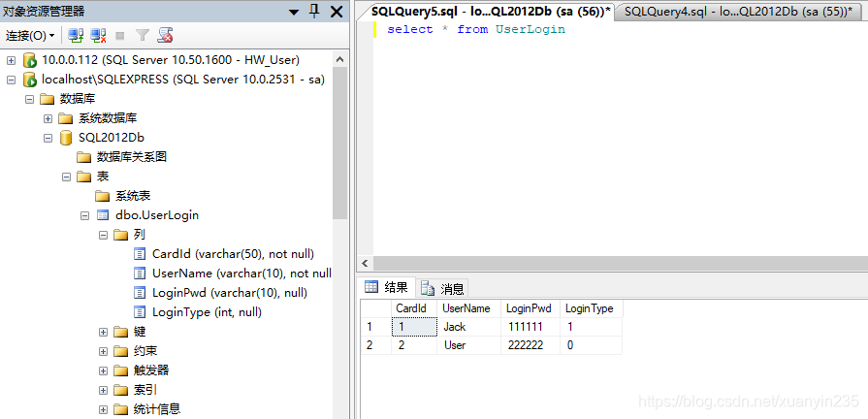Open the Object Explorer window position dropdown arrow
This screenshot has height=419, width=868.
[x=294, y=13]
